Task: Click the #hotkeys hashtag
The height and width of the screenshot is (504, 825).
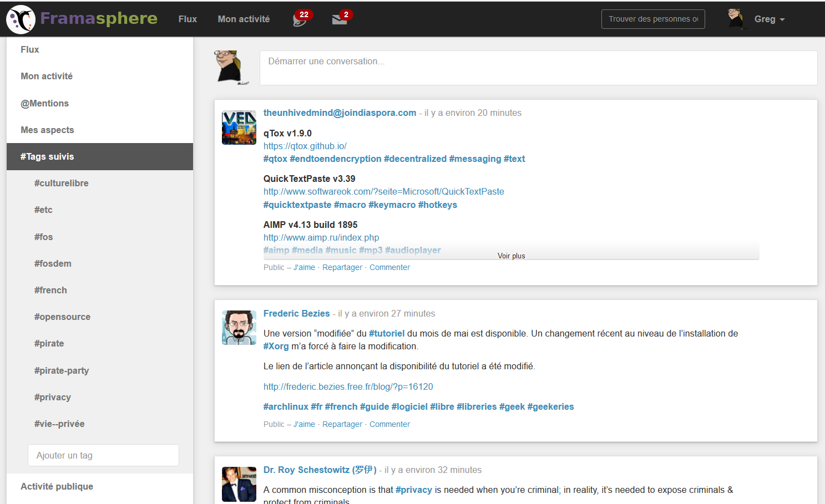Action: click(x=438, y=205)
